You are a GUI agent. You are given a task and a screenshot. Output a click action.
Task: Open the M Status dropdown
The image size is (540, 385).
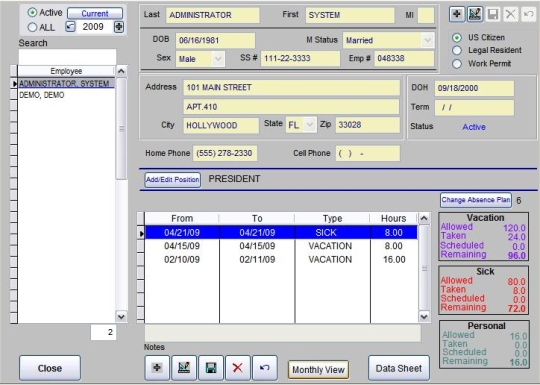pos(427,40)
